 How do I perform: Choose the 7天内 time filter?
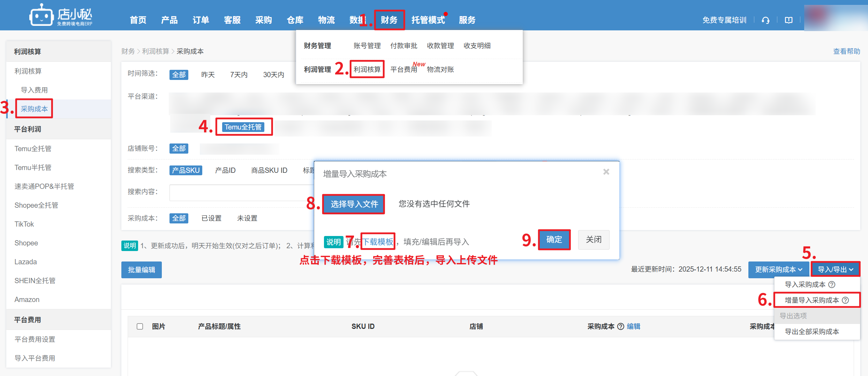pos(239,75)
